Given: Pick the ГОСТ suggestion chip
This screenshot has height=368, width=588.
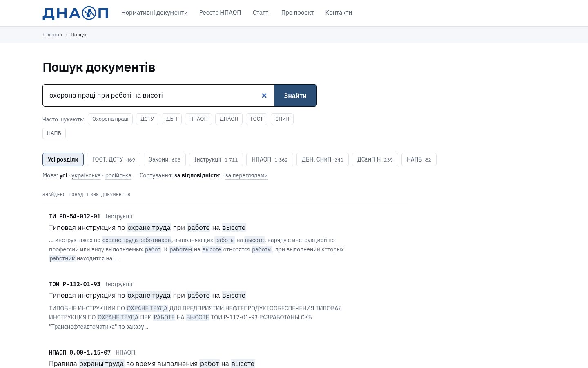Looking at the screenshot, I should tap(256, 119).
